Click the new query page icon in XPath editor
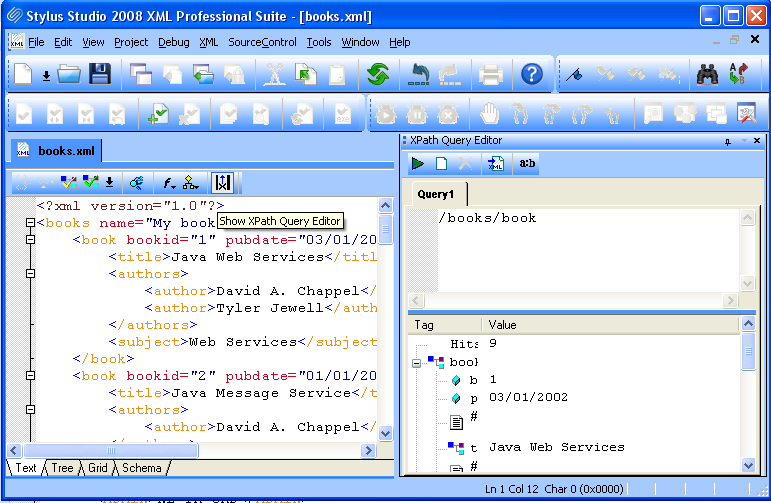 tap(441, 164)
